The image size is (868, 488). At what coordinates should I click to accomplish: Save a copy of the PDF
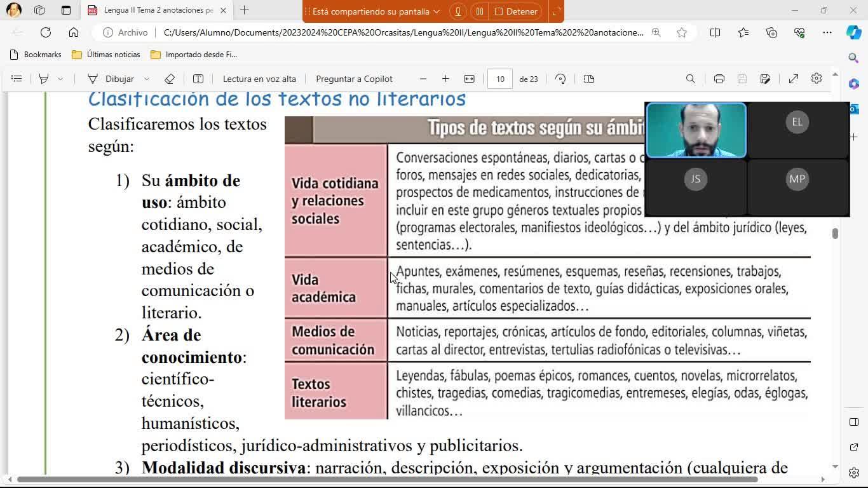click(x=765, y=79)
